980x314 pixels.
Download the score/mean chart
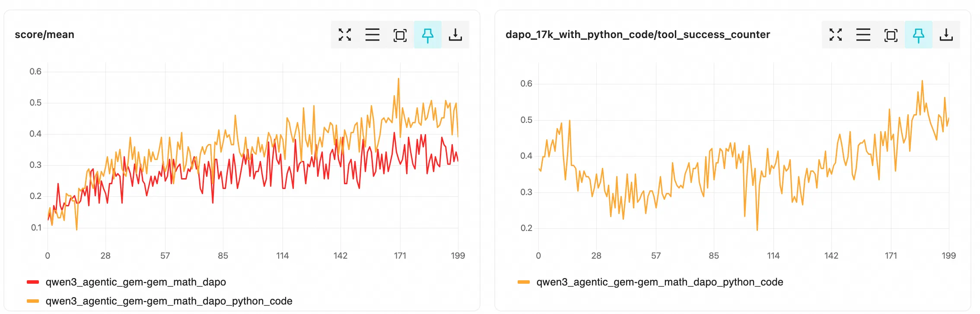(455, 35)
